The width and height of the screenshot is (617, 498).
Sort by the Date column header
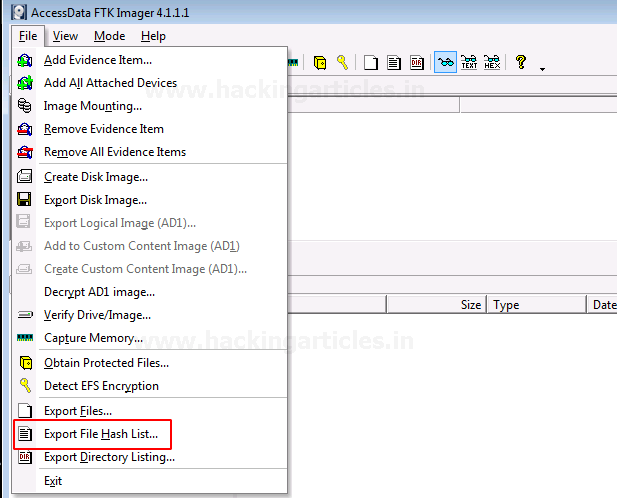click(x=602, y=305)
